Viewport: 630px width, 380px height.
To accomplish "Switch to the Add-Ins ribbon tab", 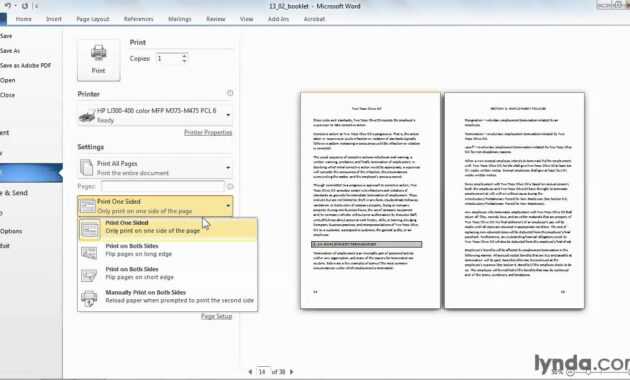I will tap(278, 19).
